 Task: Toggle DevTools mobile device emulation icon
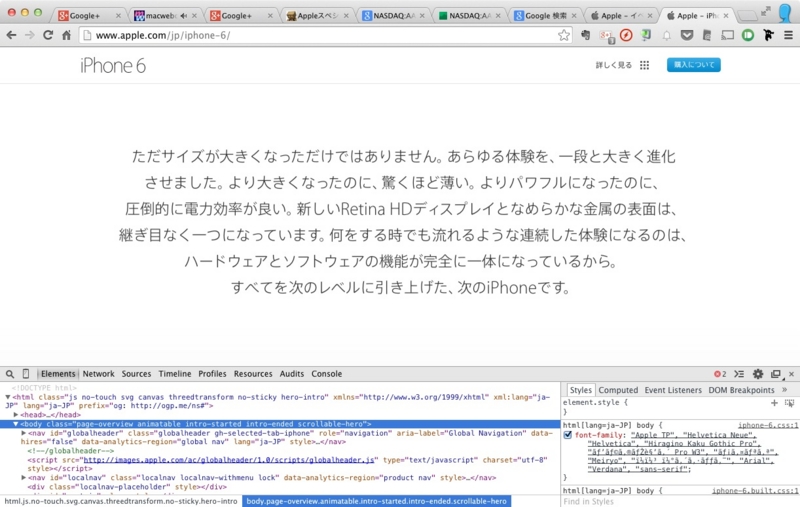(x=26, y=374)
